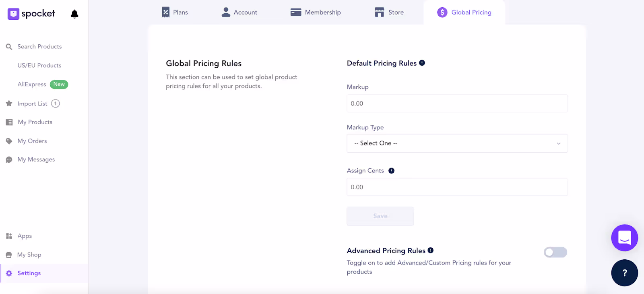The width and height of the screenshot is (644, 294).
Task: Click the Markup input field
Action: (457, 103)
